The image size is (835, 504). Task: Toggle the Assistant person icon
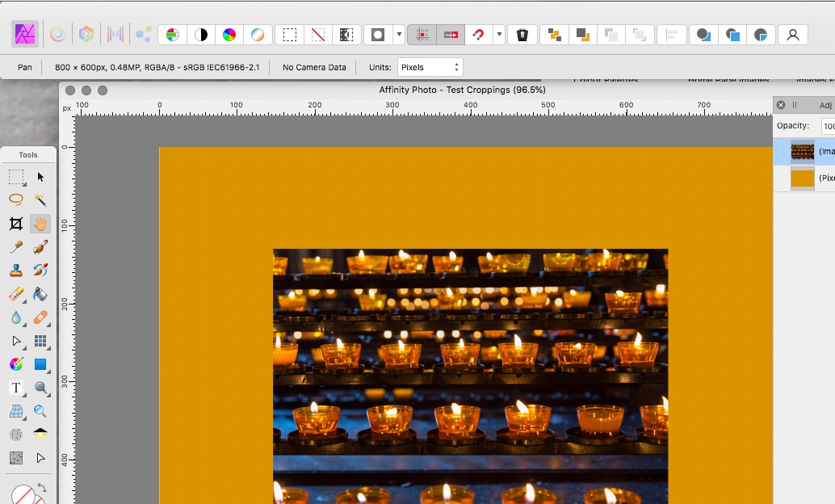(792, 34)
